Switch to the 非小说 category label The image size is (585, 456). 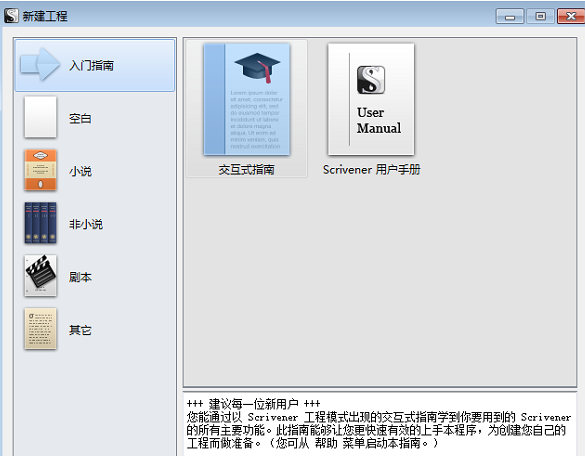(86, 225)
